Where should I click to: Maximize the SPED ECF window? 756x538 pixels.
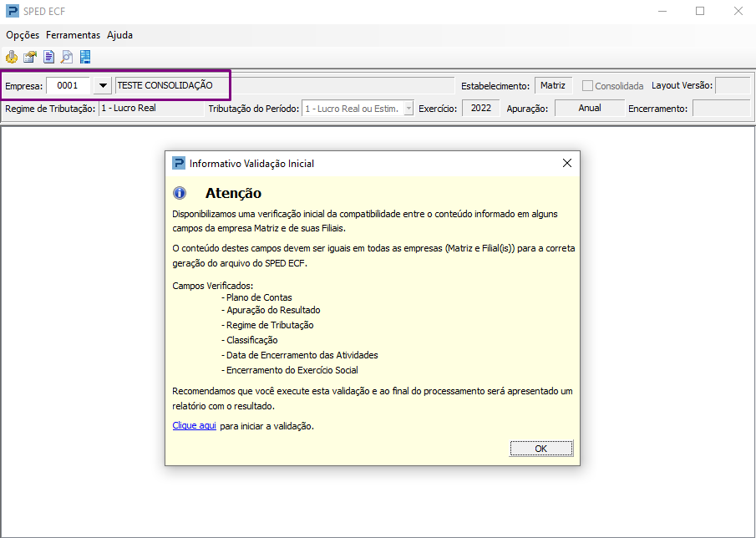click(x=700, y=11)
